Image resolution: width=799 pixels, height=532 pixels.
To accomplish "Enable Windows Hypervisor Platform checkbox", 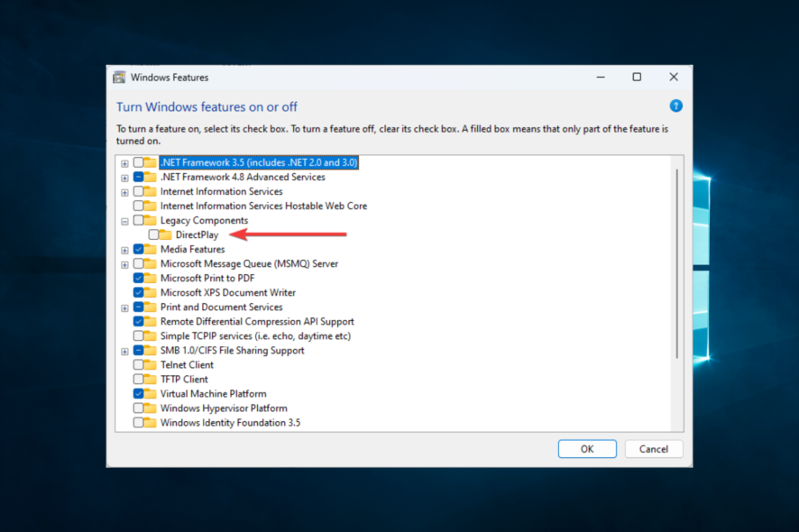I will point(138,408).
